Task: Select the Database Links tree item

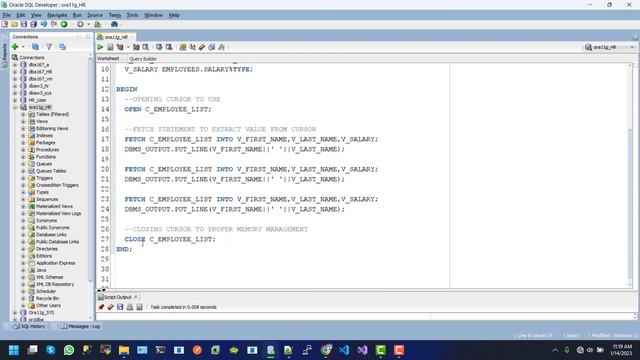Action: pos(51,235)
